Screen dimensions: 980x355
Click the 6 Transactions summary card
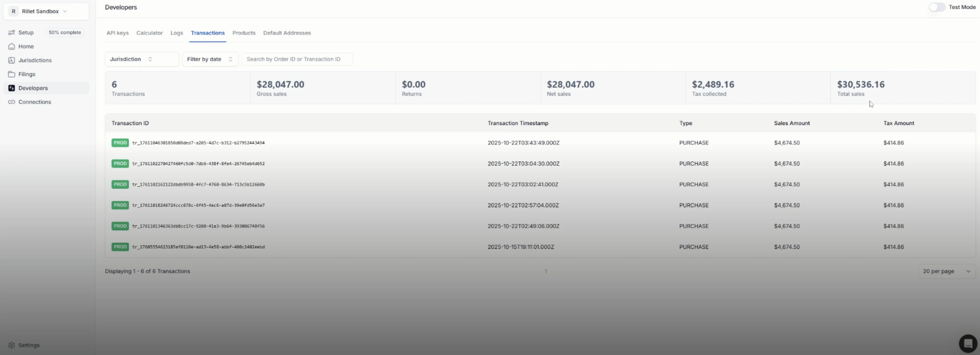pyautogui.click(x=178, y=88)
